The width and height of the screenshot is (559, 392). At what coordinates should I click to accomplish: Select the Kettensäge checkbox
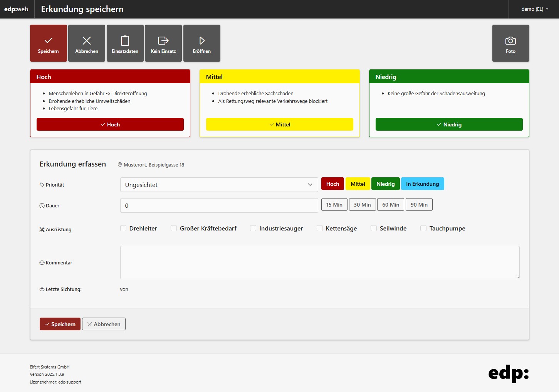320,228
